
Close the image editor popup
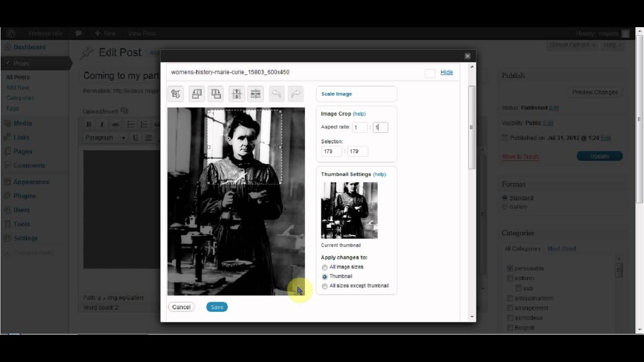click(467, 56)
